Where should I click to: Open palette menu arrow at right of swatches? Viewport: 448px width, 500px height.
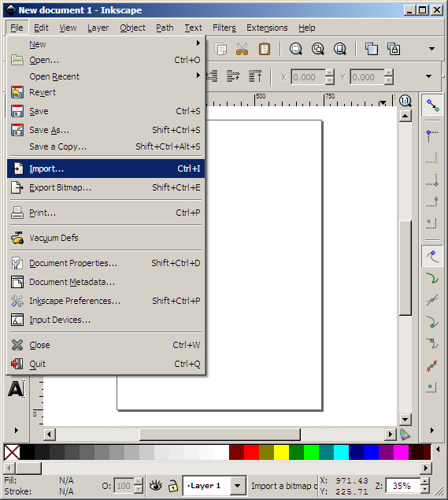tap(438, 450)
